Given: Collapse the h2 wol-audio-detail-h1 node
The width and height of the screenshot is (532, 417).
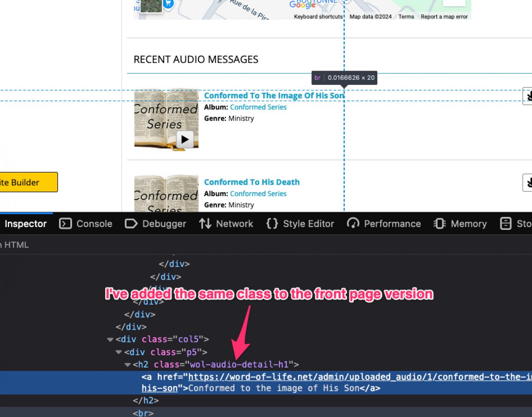Looking at the screenshot, I should coord(128,365).
